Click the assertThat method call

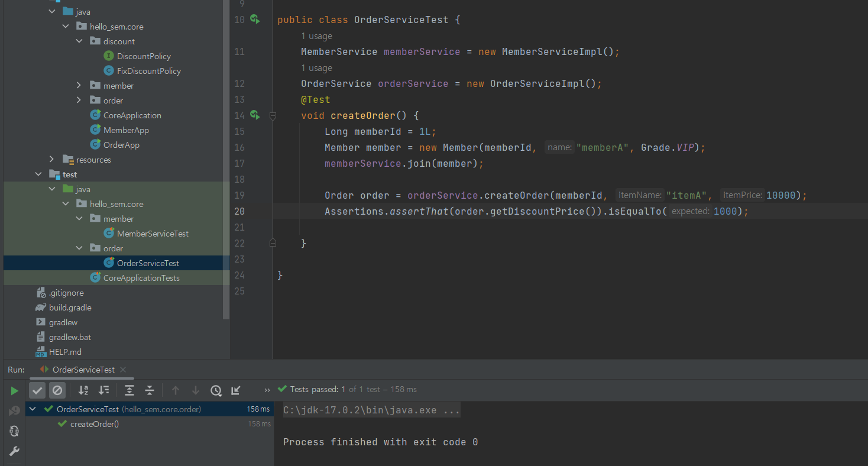click(x=419, y=211)
